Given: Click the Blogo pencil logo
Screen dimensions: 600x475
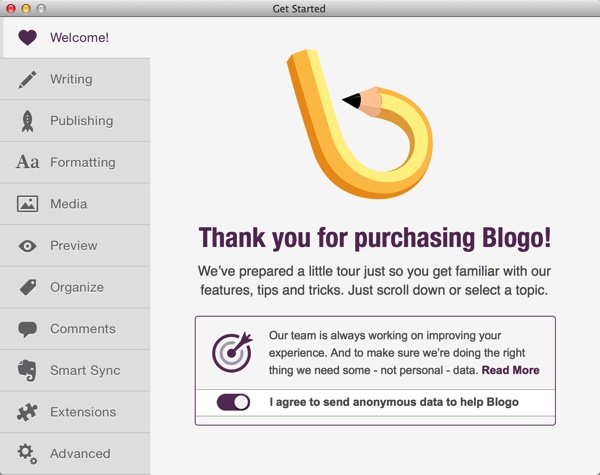Looking at the screenshot, I should [360, 124].
